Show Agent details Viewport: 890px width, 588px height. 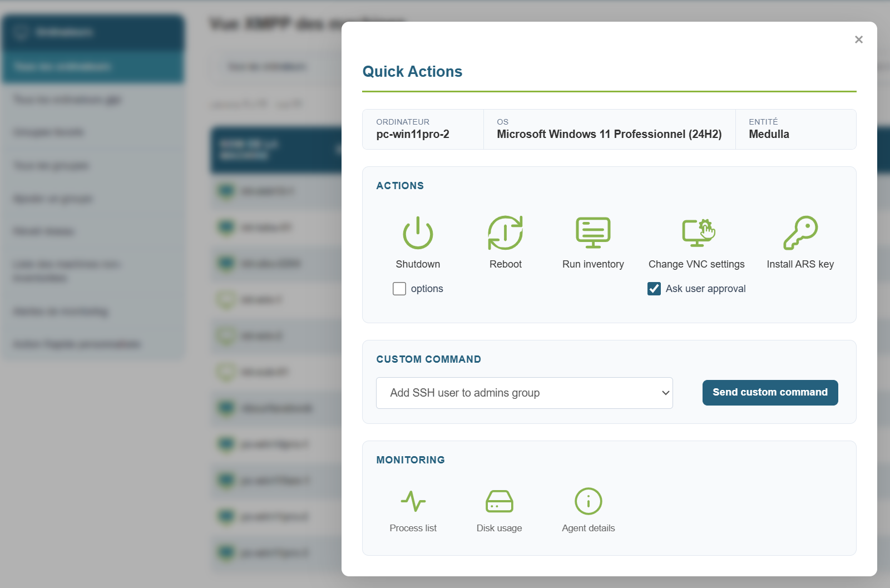[588, 501]
